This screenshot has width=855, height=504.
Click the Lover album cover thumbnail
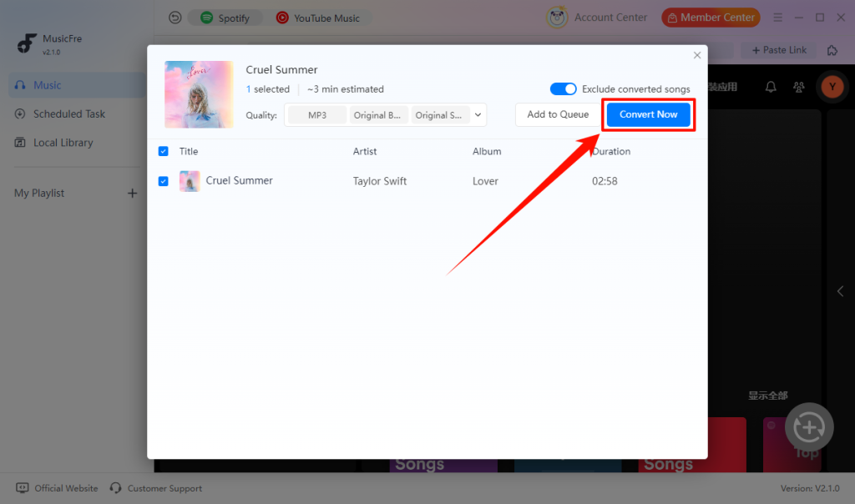(x=199, y=94)
